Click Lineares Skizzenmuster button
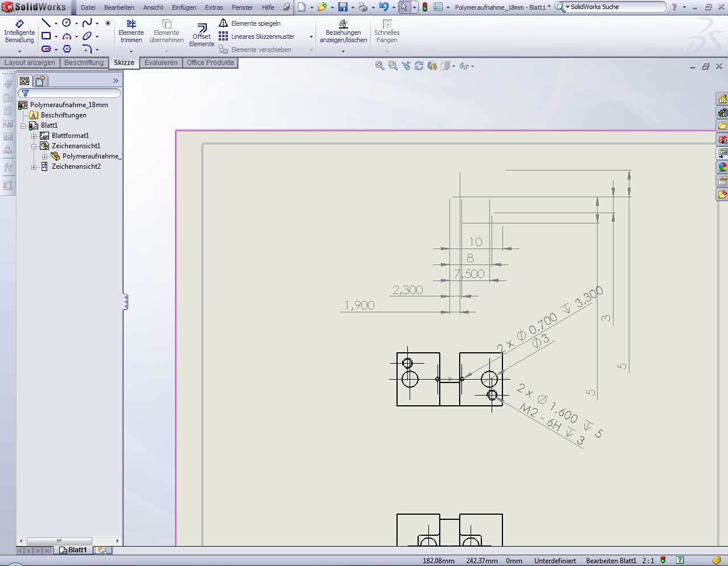Image resolution: width=728 pixels, height=566 pixels. click(x=262, y=36)
